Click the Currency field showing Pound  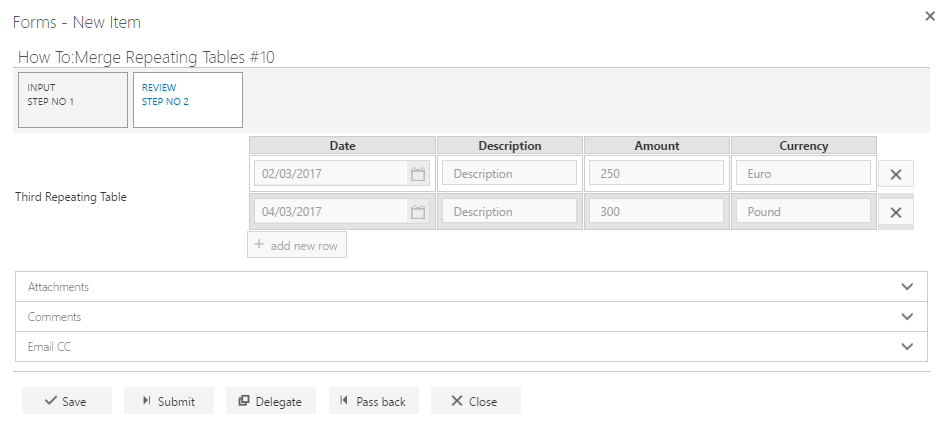pyautogui.click(x=803, y=212)
